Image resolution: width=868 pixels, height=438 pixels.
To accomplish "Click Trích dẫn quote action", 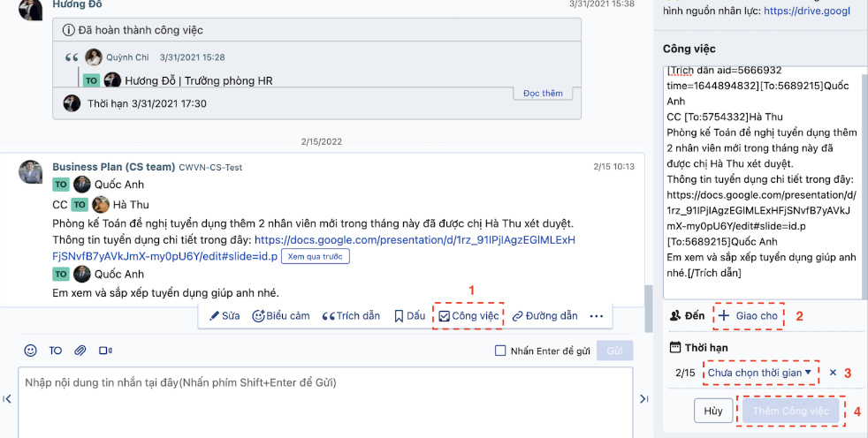I will point(351,316).
